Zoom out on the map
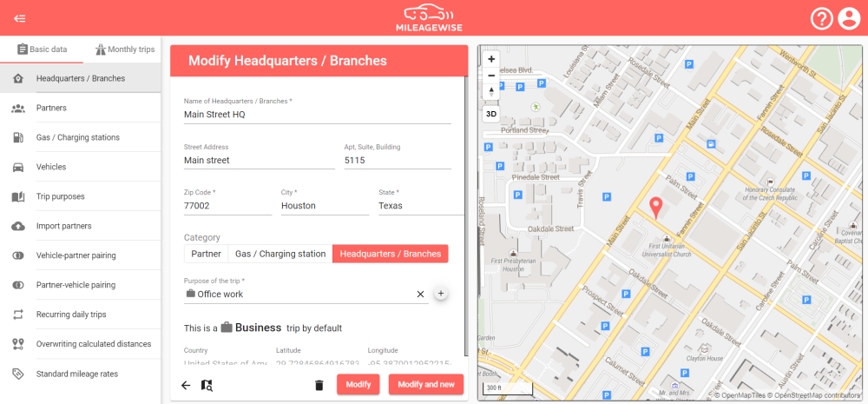 pos(491,76)
